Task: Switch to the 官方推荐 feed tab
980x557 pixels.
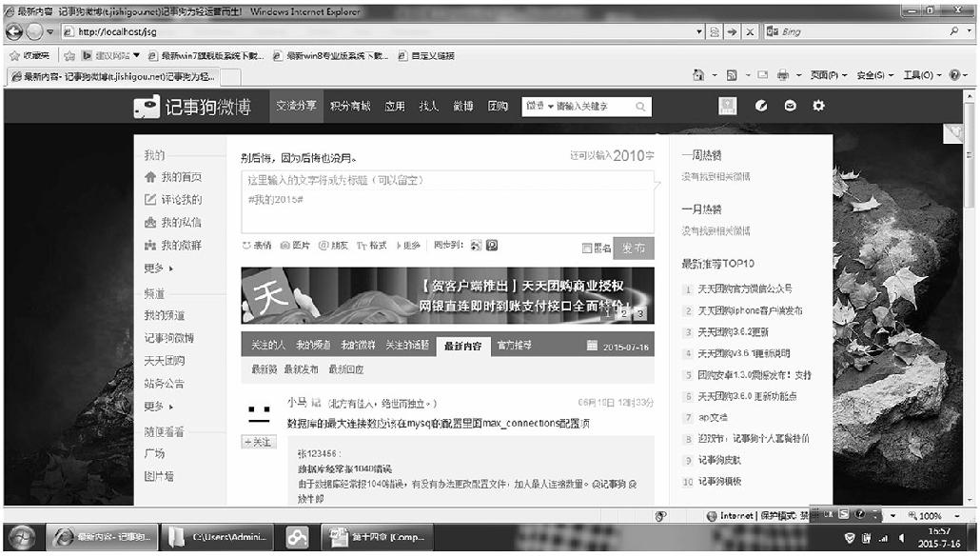Action: (x=514, y=345)
